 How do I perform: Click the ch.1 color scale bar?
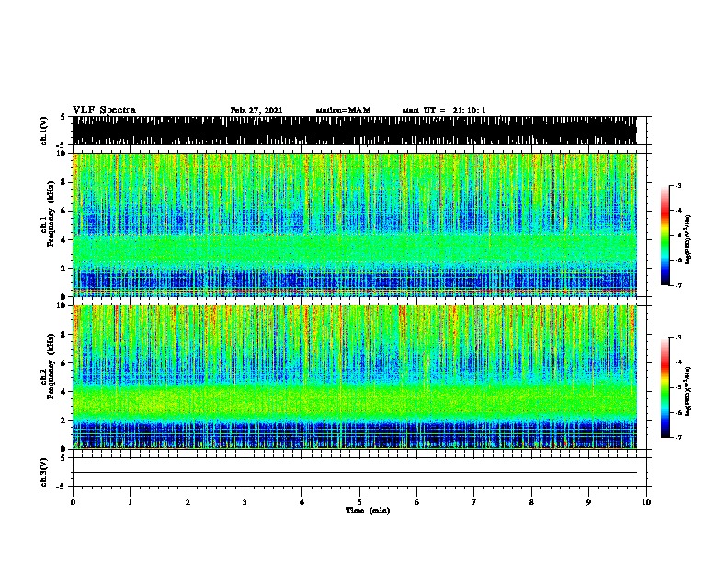click(x=665, y=236)
